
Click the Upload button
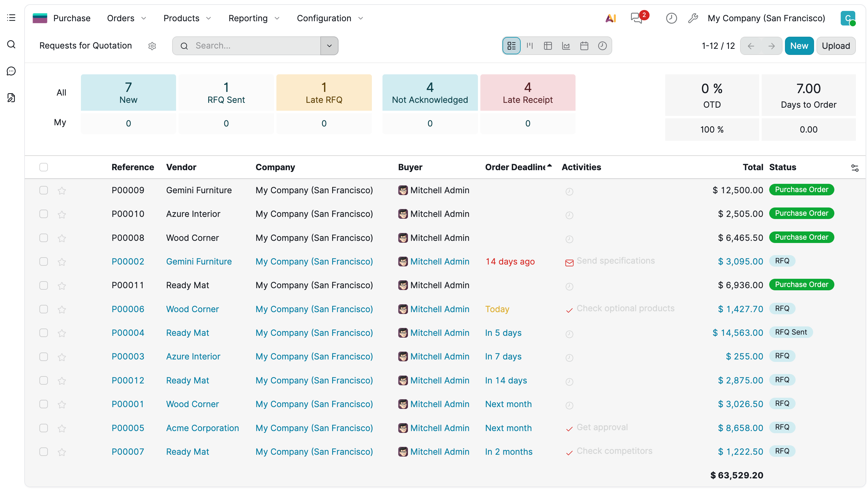tap(836, 46)
